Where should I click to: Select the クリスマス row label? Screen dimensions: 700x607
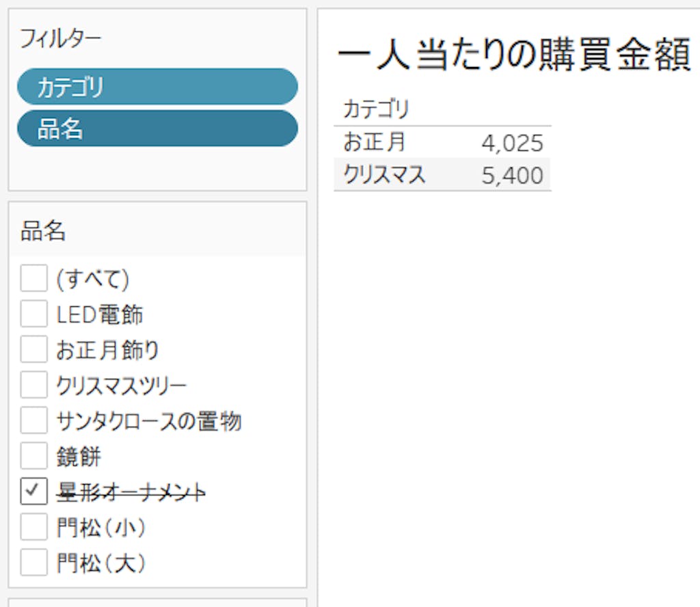click(384, 175)
